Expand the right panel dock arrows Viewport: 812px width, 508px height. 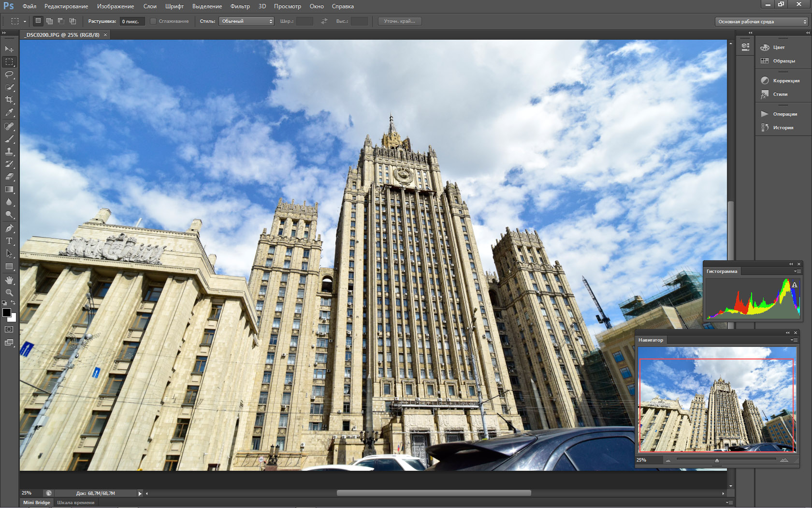click(808, 33)
